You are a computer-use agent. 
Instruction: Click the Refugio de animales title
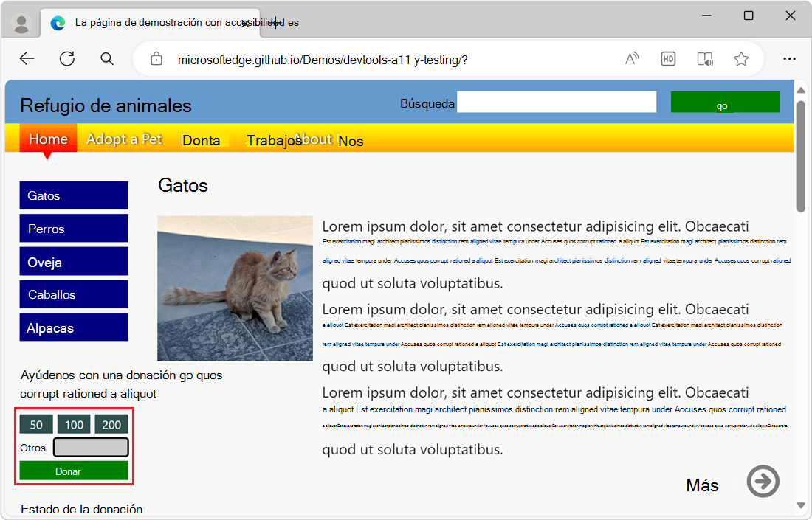click(106, 105)
